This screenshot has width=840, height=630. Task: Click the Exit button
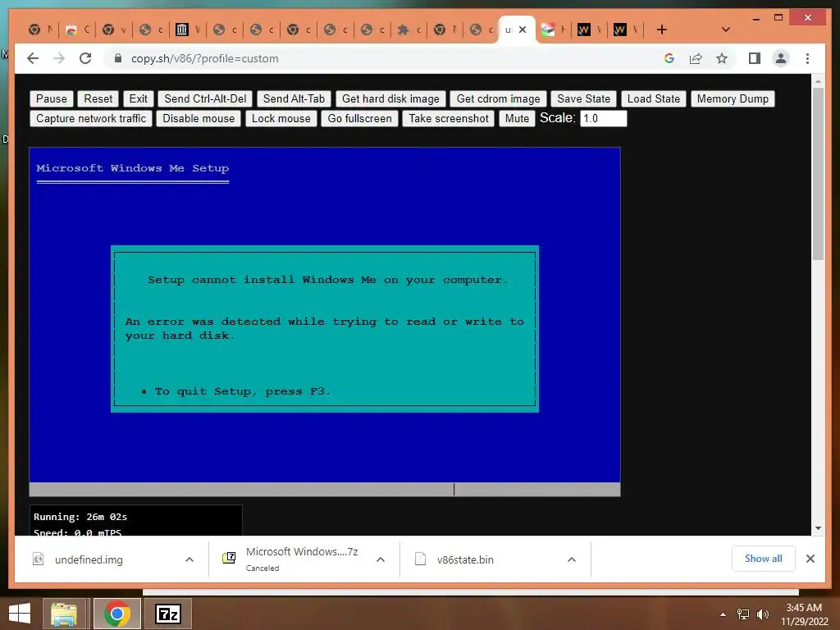pos(138,98)
